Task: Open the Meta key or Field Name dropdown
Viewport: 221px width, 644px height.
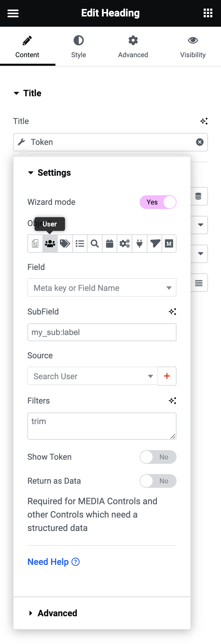Action: (102, 288)
